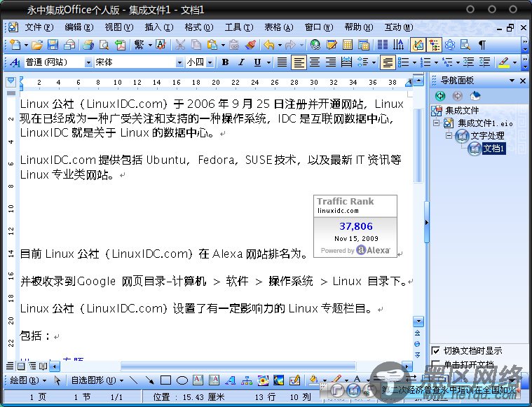532x407 pixels.
Task: Click the New document icon
Action: click(15, 45)
